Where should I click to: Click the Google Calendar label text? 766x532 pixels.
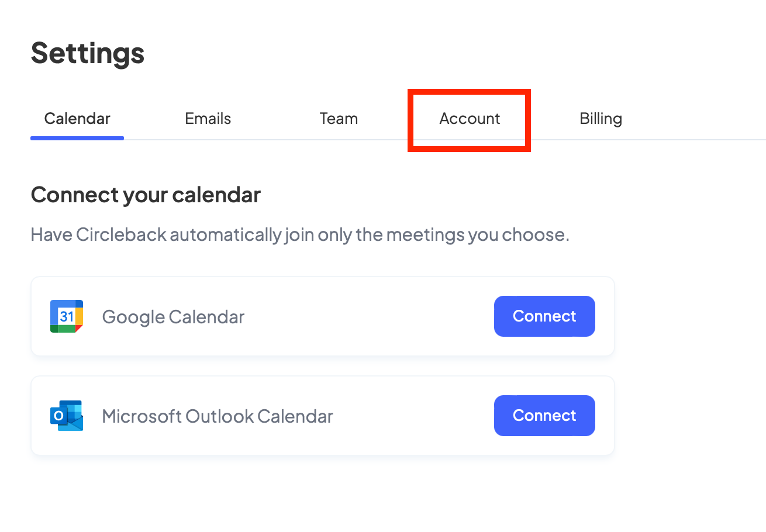pos(173,317)
